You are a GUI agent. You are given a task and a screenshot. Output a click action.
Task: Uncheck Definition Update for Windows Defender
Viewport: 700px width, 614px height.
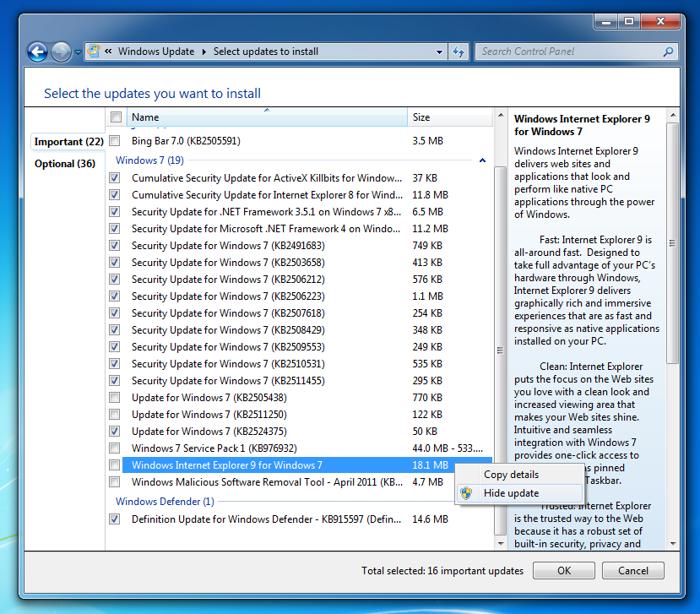(115, 519)
